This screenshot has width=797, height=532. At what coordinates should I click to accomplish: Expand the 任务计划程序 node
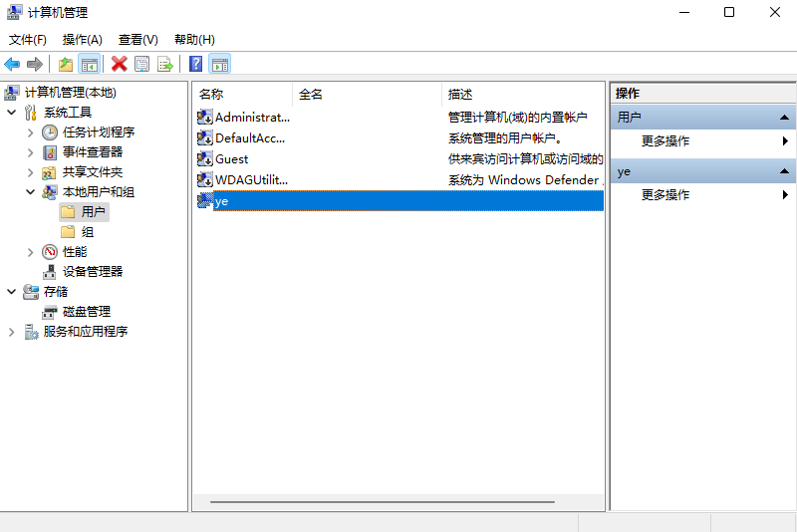(31, 133)
